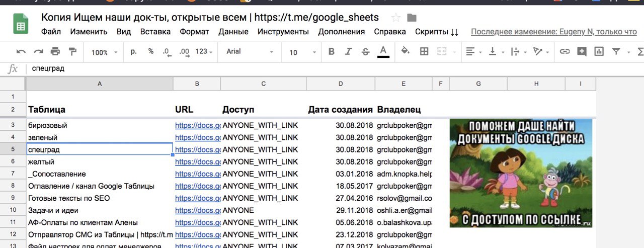Image resolution: width=644 pixels, height=248 pixels.
Task: Open the Данные menu
Action: pyautogui.click(x=233, y=32)
